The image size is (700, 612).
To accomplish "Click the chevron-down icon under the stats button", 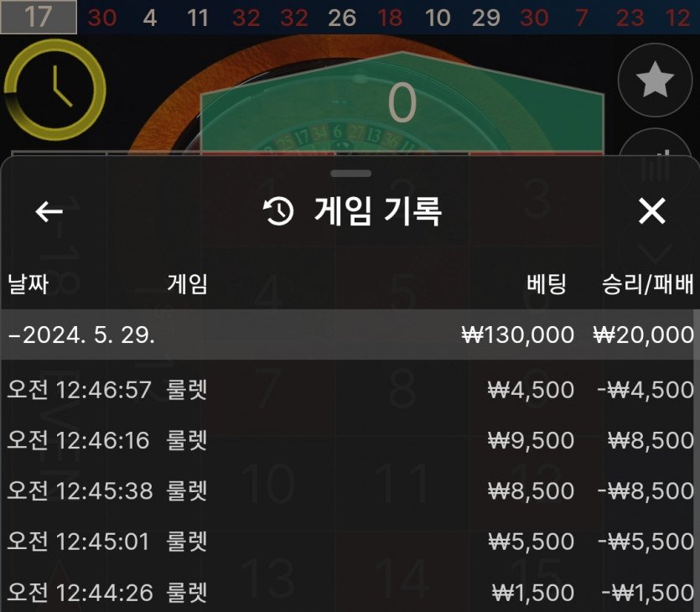I will 655,253.
